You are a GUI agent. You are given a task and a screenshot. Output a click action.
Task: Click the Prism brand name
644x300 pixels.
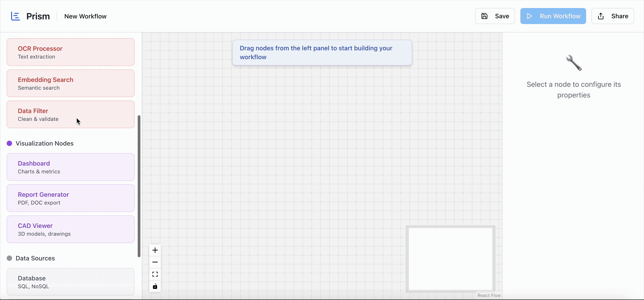pos(38,16)
